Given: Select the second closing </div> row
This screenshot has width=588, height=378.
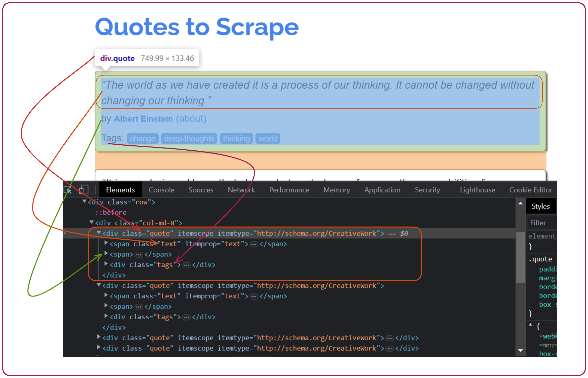Looking at the screenshot, I should (x=114, y=327).
